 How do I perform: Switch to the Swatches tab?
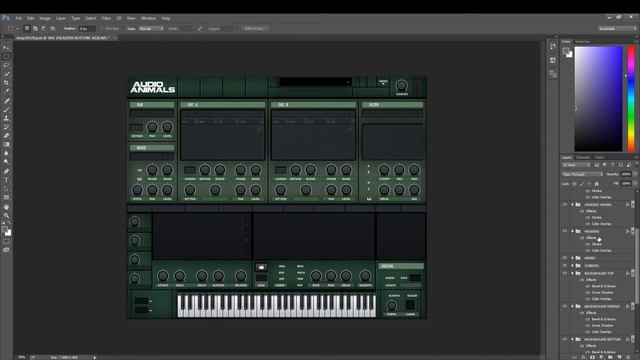pos(582,42)
